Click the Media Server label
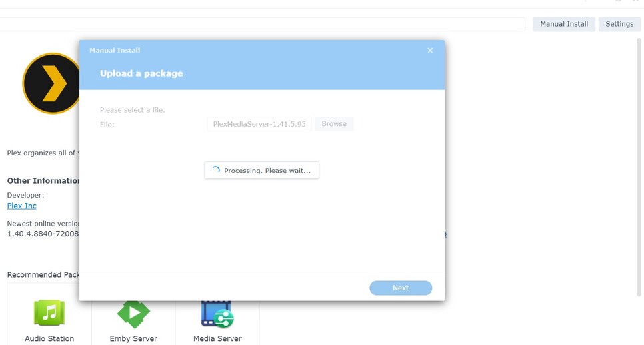 [217, 338]
